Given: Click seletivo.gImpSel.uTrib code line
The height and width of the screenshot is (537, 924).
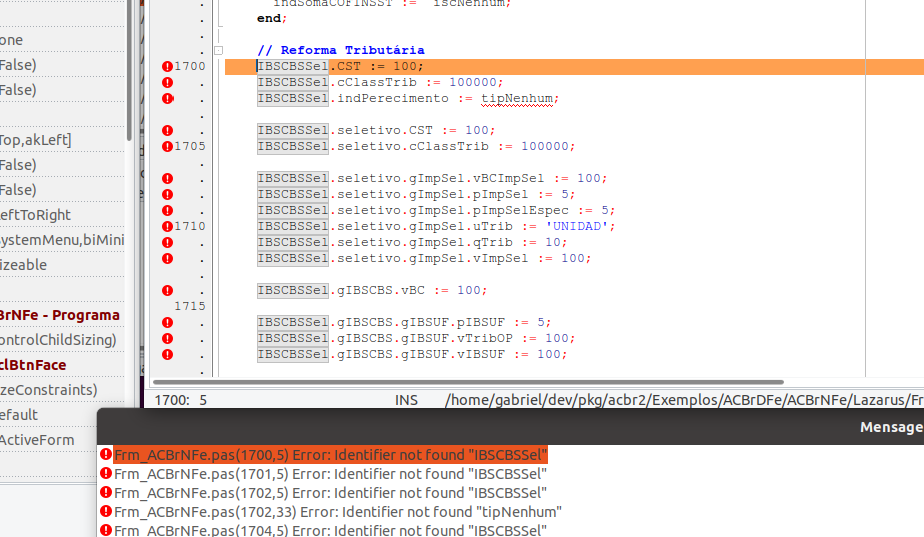Looking at the screenshot, I should point(436,226).
